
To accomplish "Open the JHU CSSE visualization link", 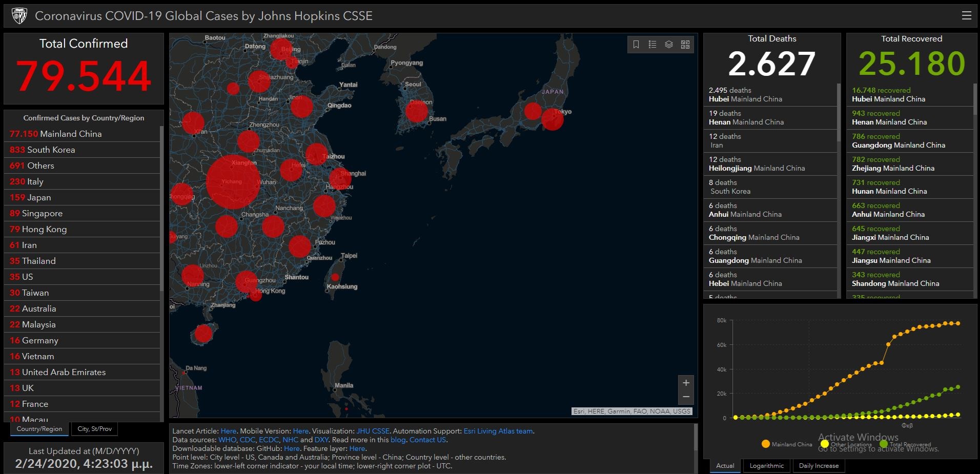I will point(373,431).
